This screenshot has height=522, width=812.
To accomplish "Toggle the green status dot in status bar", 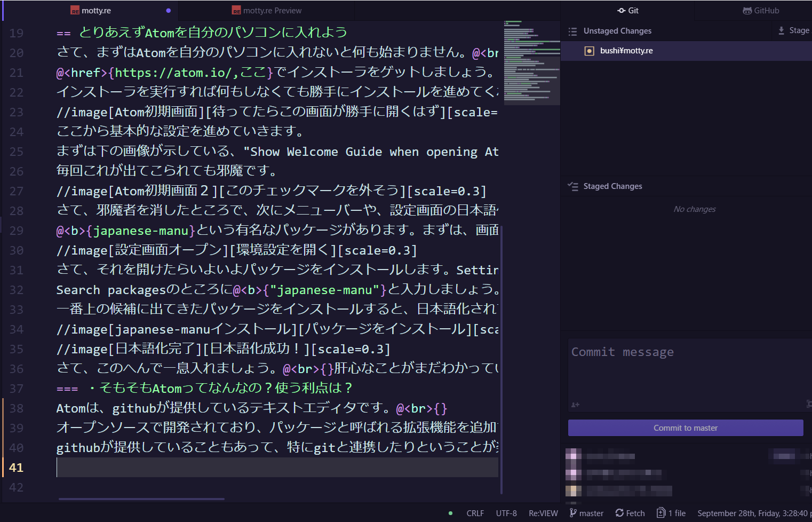I will coord(450,513).
